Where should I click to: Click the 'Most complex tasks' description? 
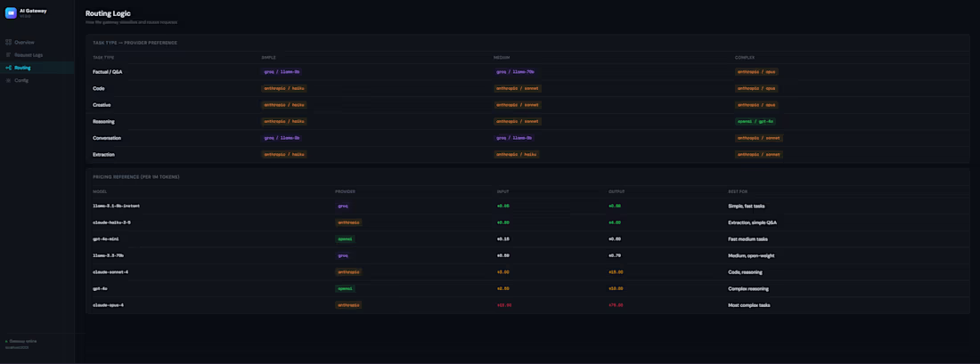(748, 305)
